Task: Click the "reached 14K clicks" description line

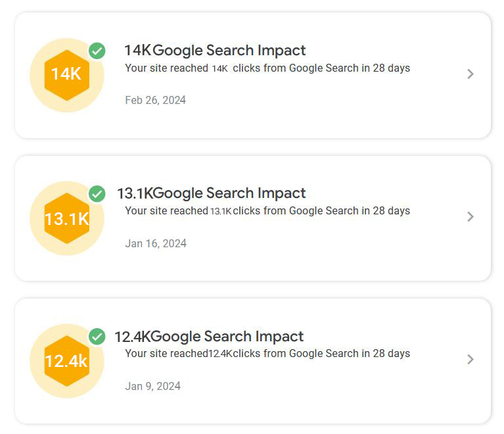Action: (x=267, y=68)
